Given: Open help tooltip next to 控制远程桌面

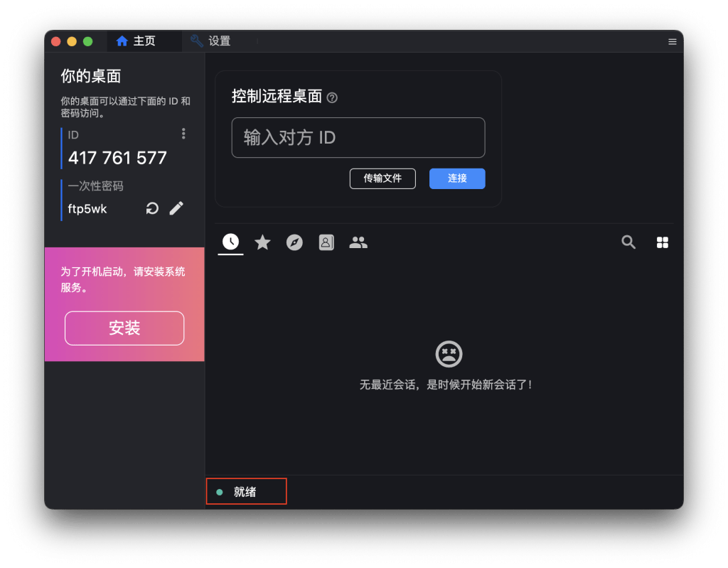Looking at the screenshot, I should pos(332,97).
